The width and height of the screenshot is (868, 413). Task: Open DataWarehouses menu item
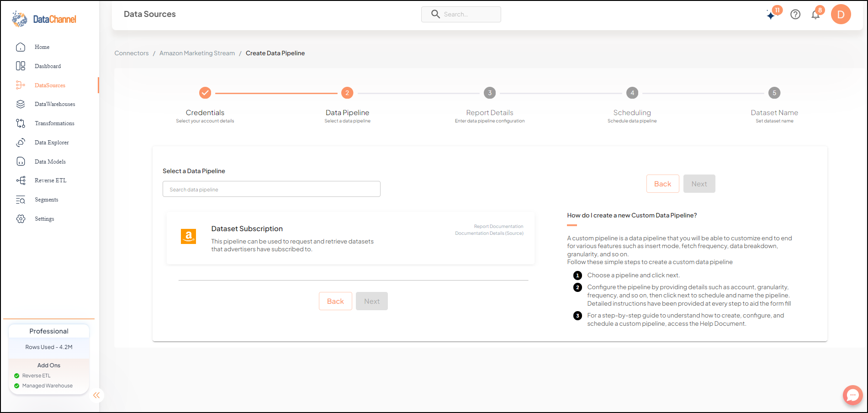coord(55,104)
